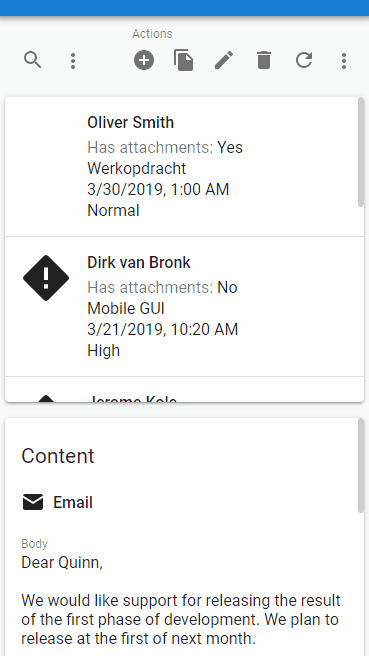This screenshot has height=656, width=369.
Task: Add a new record with the plus icon
Action: 144,60
